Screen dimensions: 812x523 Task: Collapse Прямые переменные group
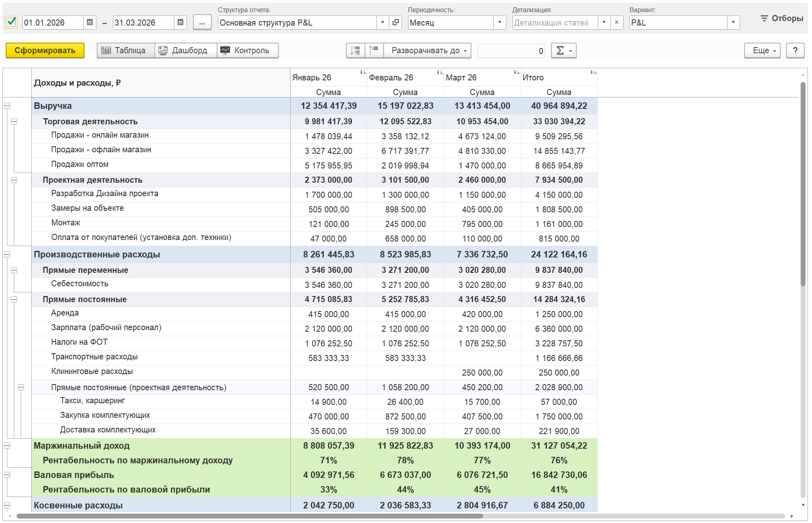coord(14,270)
